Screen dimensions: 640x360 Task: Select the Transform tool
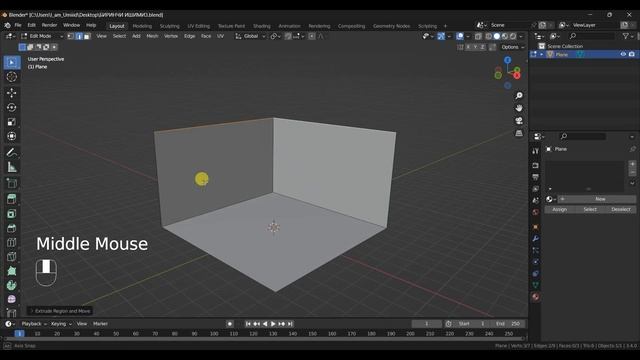click(x=11, y=136)
